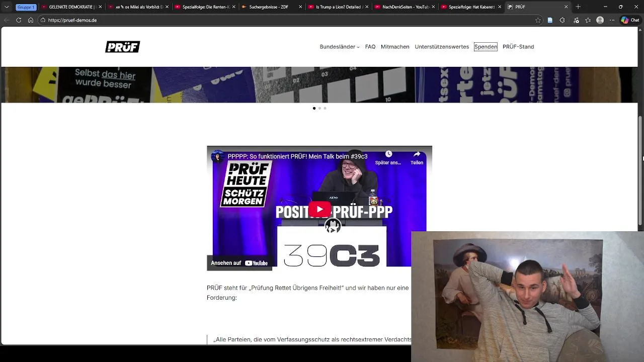
Task: Reload the page with refresh icon
Action: click(x=19, y=20)
